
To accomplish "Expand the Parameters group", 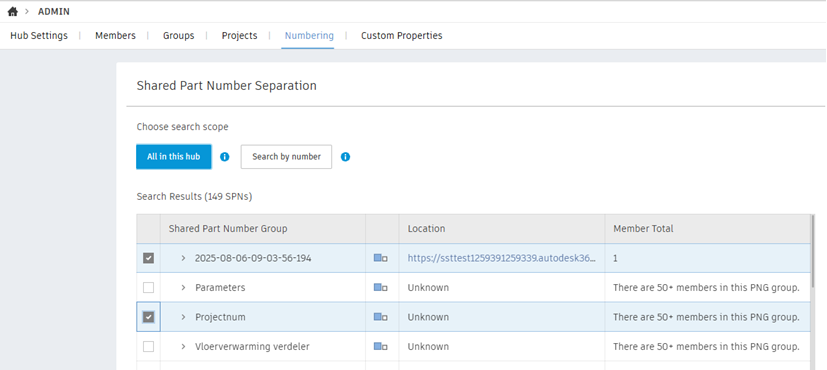I will tap(184, 288).
